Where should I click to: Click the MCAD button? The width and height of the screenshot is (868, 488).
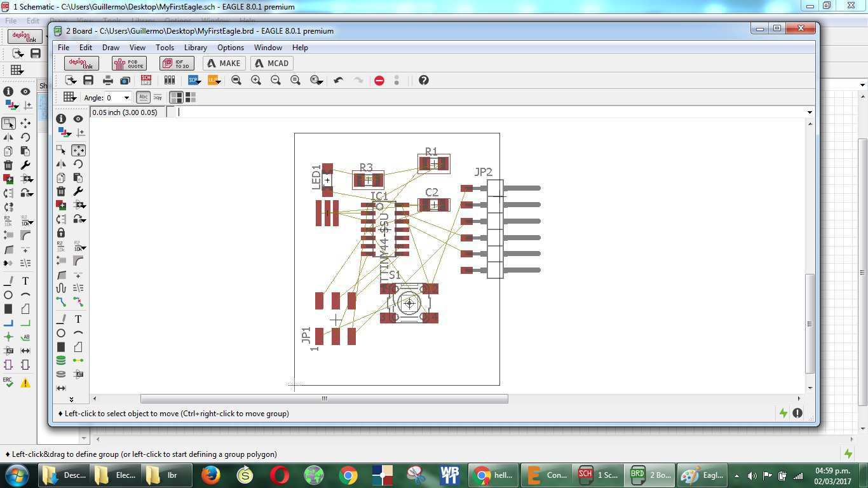click(271, 63)
